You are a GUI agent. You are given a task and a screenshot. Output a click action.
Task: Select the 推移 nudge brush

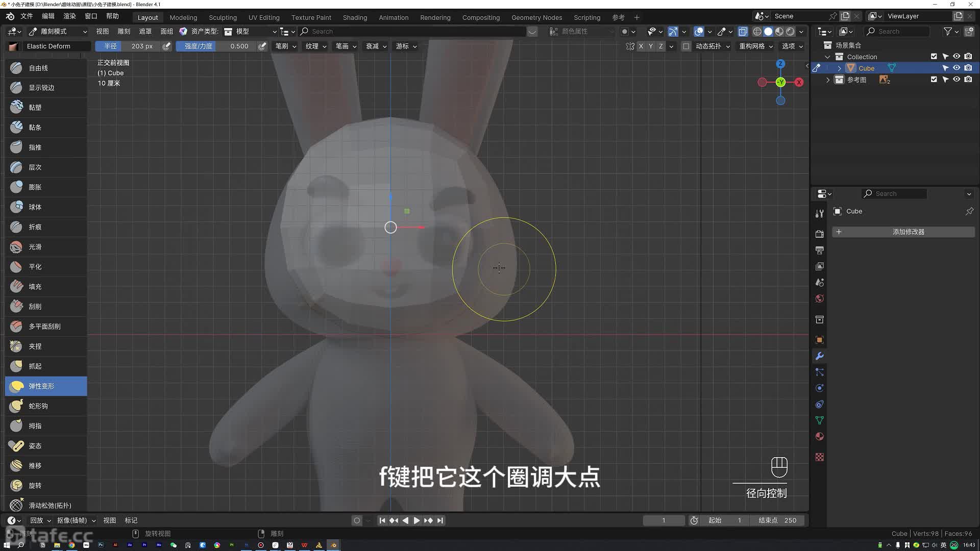click(x=46, y=466)
